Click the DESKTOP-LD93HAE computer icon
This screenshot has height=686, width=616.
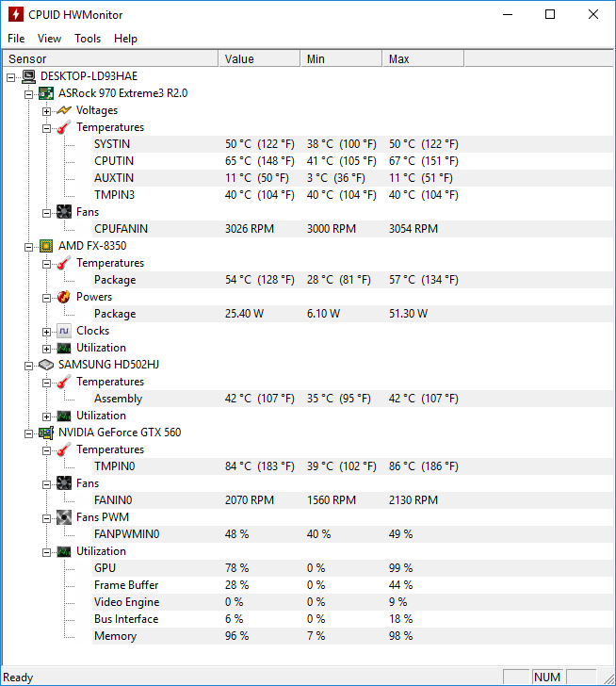click(29, 76)
